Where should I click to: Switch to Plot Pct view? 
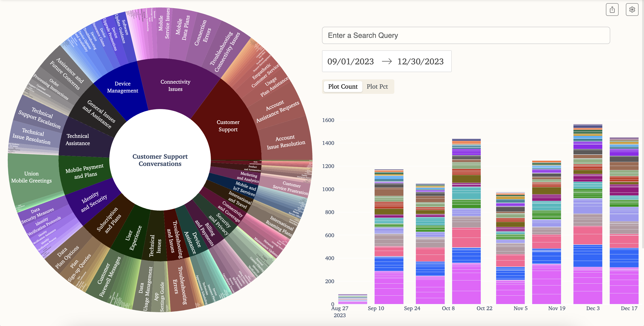pyautogui.click(x=377, y=87)
